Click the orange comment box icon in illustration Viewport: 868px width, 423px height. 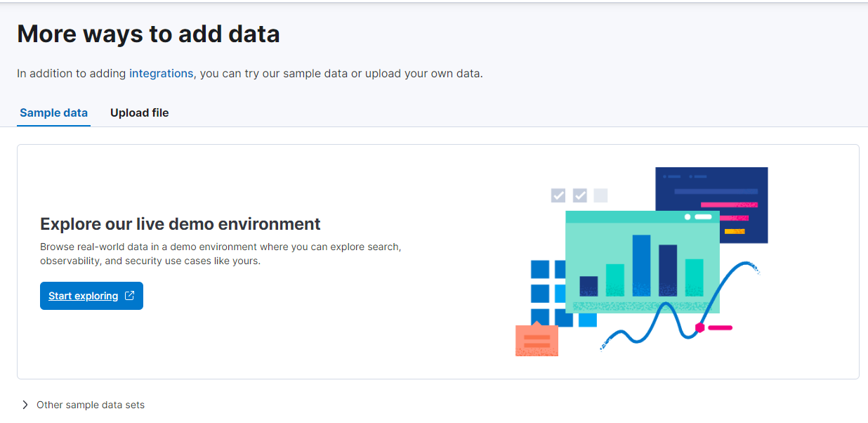[x=537, y=339]
